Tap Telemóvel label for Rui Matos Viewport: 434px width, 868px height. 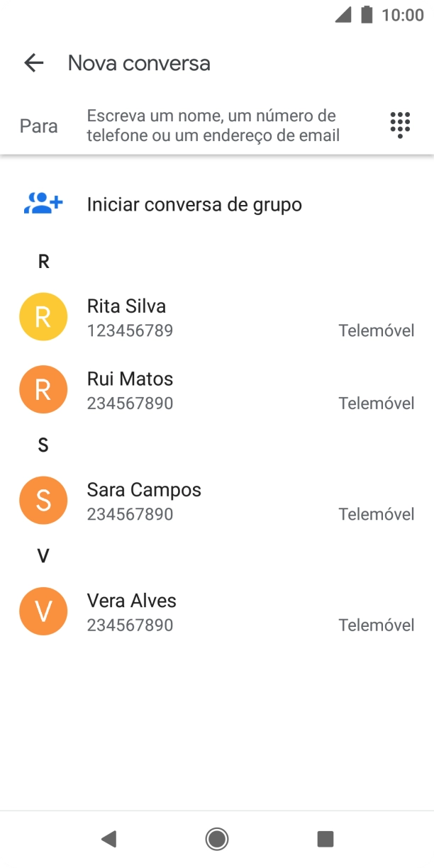coord(377,403)
